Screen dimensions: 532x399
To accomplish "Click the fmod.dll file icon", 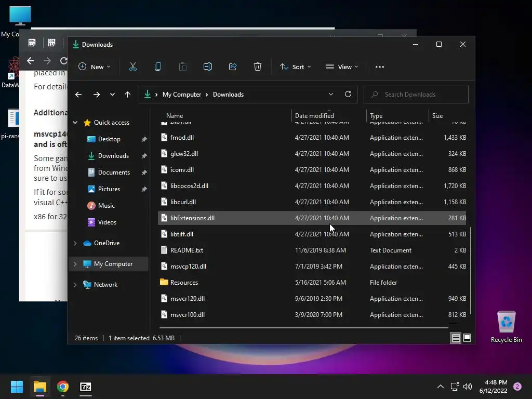I will click(164, 137).
